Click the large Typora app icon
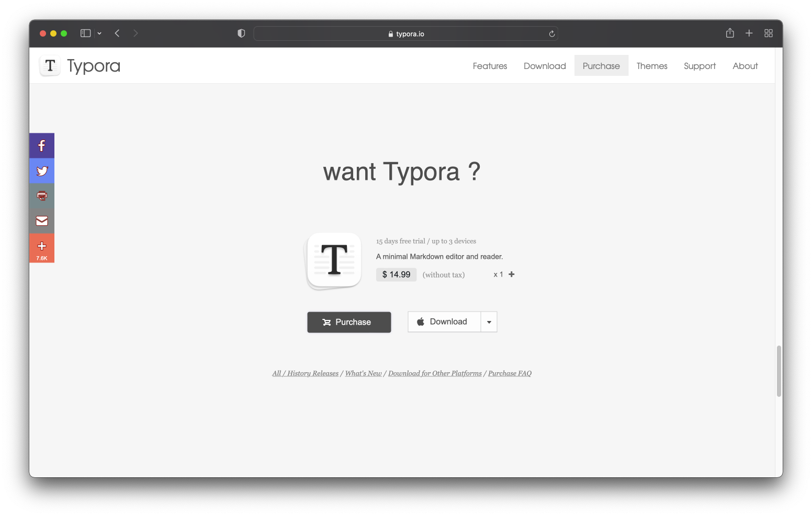The image size is (812, 516). [334, 260]
